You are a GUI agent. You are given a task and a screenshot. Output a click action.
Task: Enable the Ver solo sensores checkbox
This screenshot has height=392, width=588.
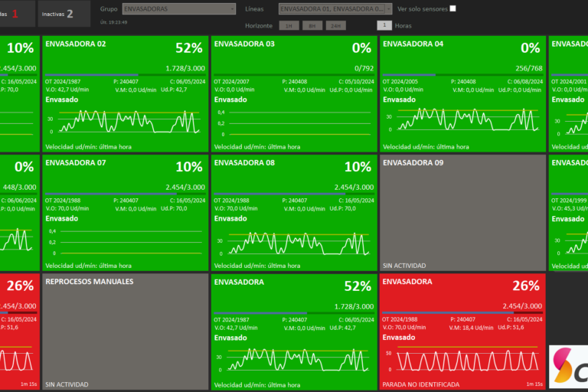pyautogui.click(x=452, y=8)
